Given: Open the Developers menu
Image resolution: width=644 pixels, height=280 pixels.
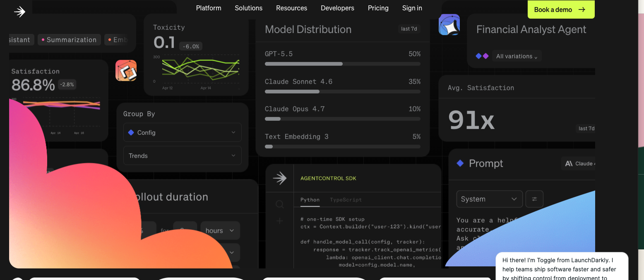Looking at the screenshot, I should 338,8.
